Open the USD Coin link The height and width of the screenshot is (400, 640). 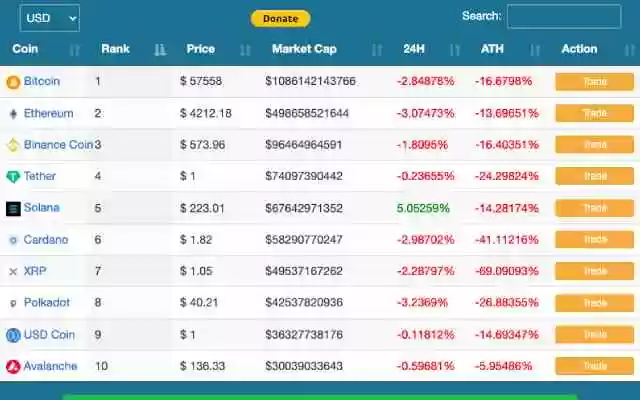coord(49,335)
